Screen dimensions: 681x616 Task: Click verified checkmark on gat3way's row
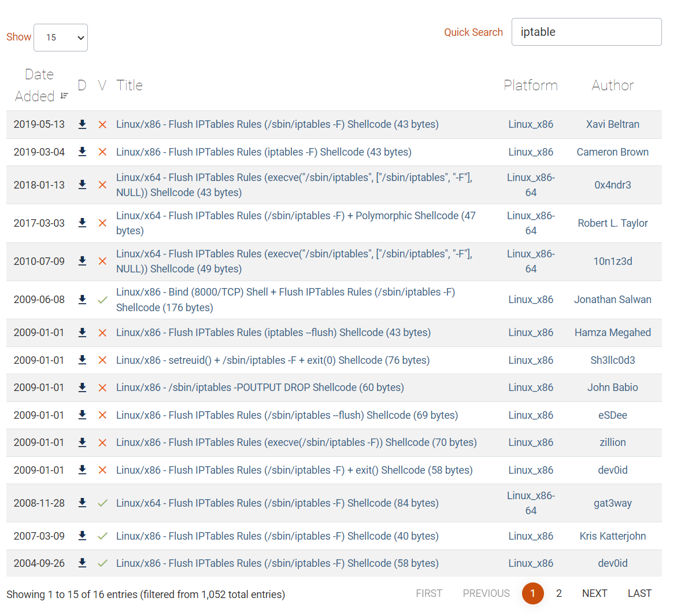tap(102, 503)
